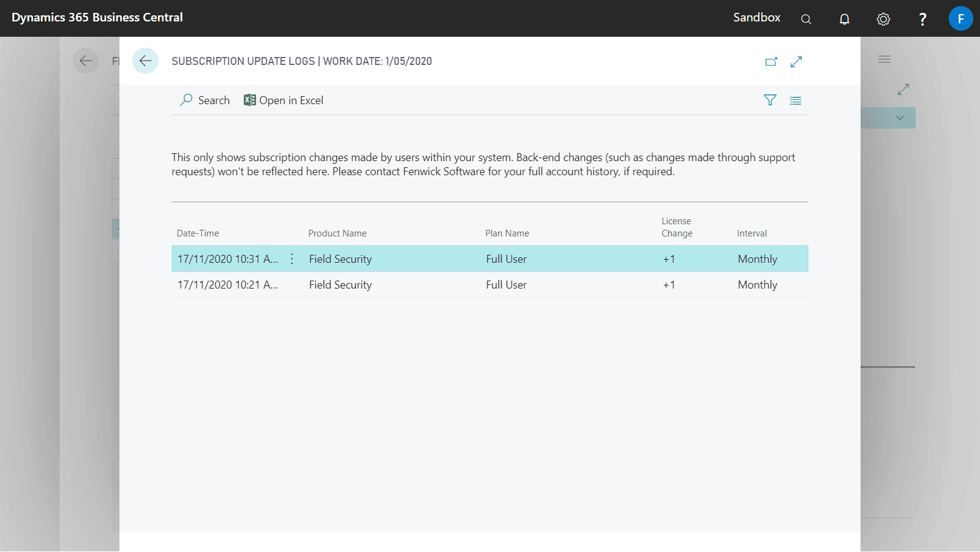Screen dimensions: 980x552
Task: Click background page expand arrows icon
Action: coord(903,89)
